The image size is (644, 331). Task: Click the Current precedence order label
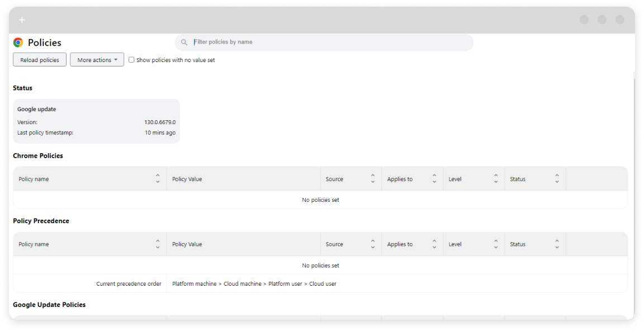(x=129, y=284)
